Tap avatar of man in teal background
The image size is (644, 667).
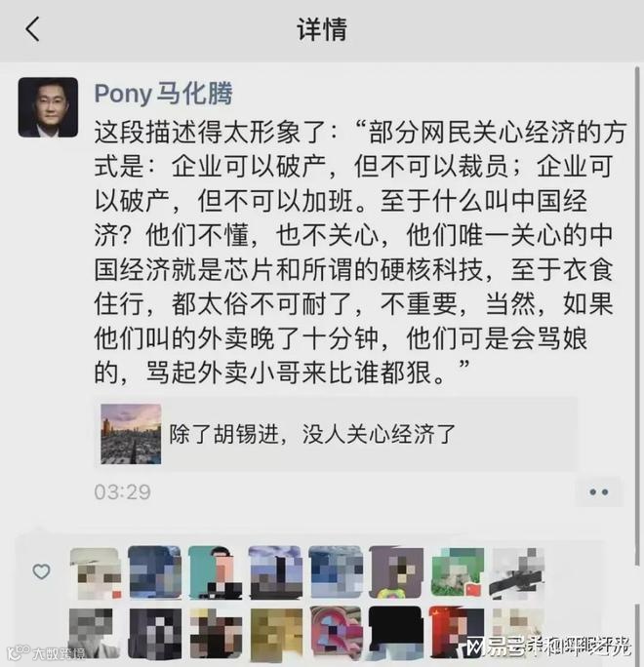pos(216,573)
